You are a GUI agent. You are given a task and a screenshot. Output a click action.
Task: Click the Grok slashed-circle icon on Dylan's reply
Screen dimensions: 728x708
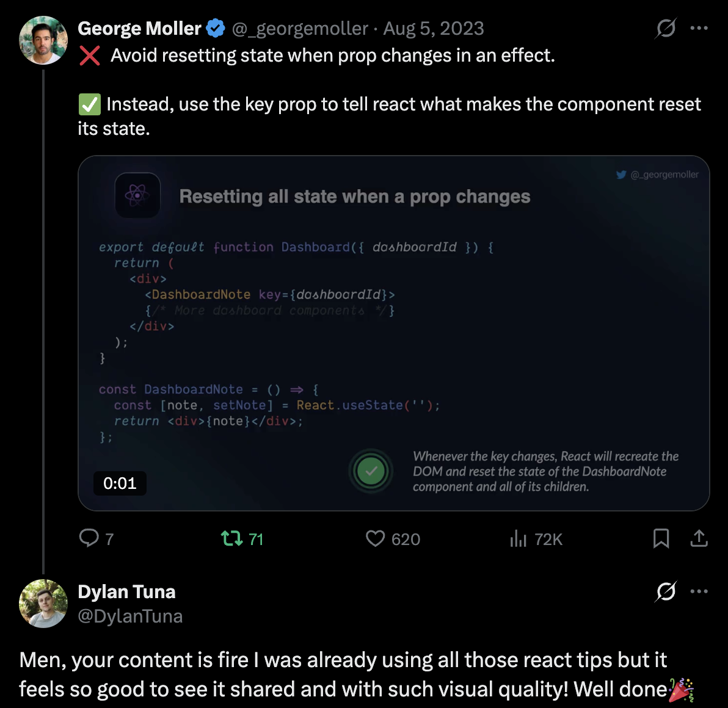pos(666,591)
